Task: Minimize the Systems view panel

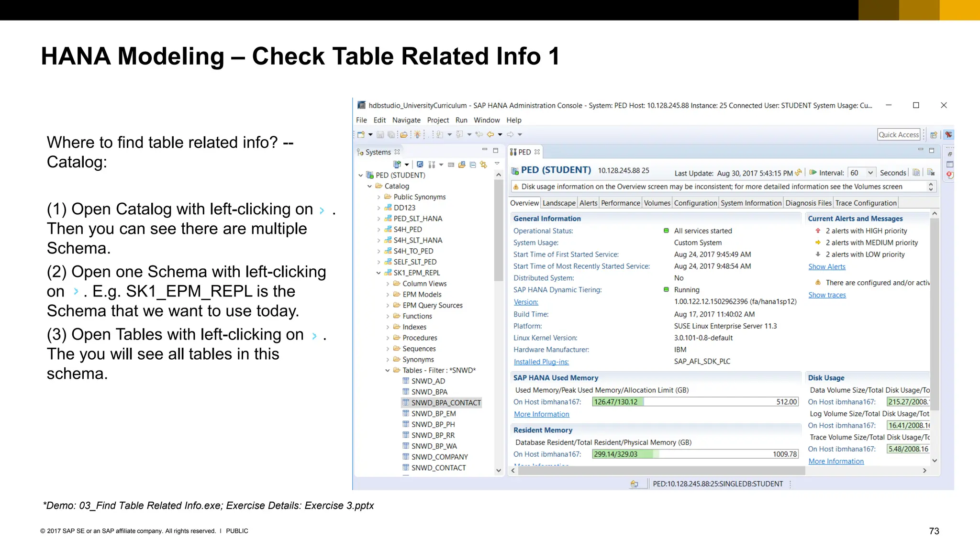Action: 484,150
